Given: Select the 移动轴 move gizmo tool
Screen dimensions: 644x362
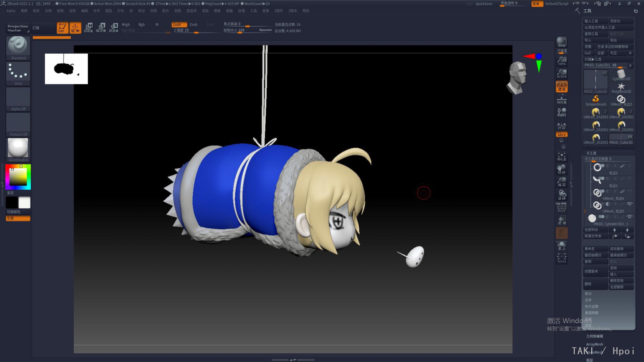Looking at the screenshot, I should (x=88, y=27).
